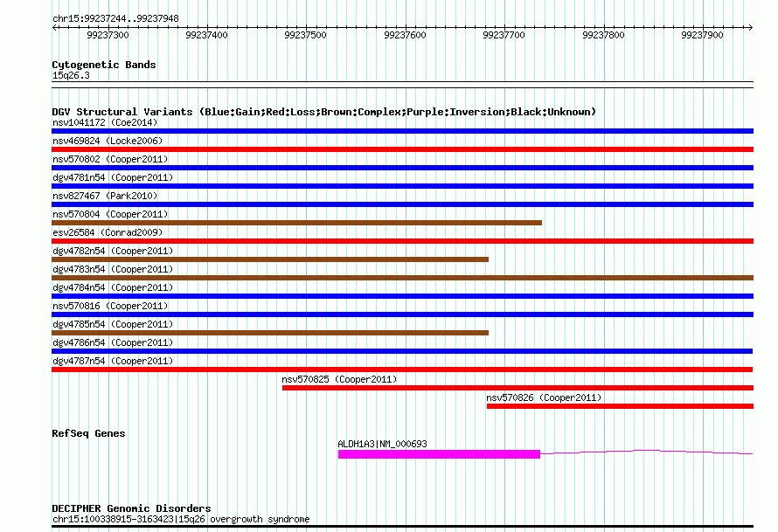Click the nsv570825 red loss bar

pos(518,388)
